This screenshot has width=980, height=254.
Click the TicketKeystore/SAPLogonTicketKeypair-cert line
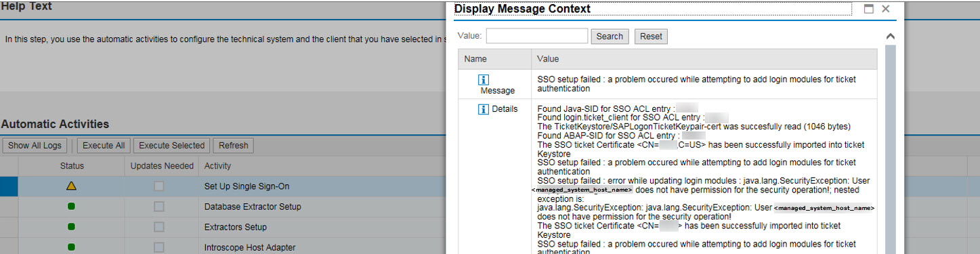[694, 127]
